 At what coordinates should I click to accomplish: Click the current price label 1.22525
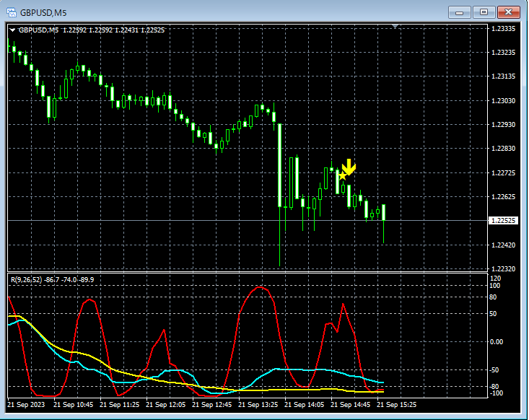point(502,220)
